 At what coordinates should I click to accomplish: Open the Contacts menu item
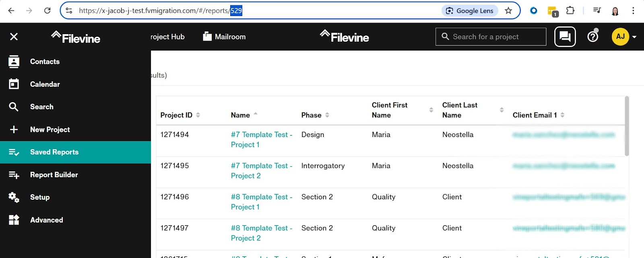(x=75, y=61)
